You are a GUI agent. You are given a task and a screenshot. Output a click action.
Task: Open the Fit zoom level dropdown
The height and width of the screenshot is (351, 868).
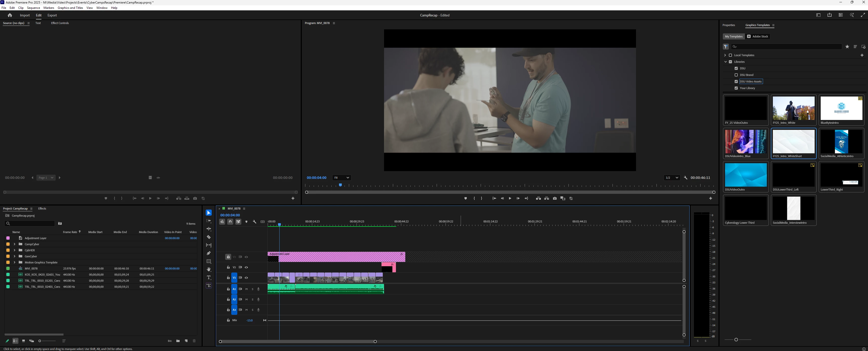click(341, 178)
